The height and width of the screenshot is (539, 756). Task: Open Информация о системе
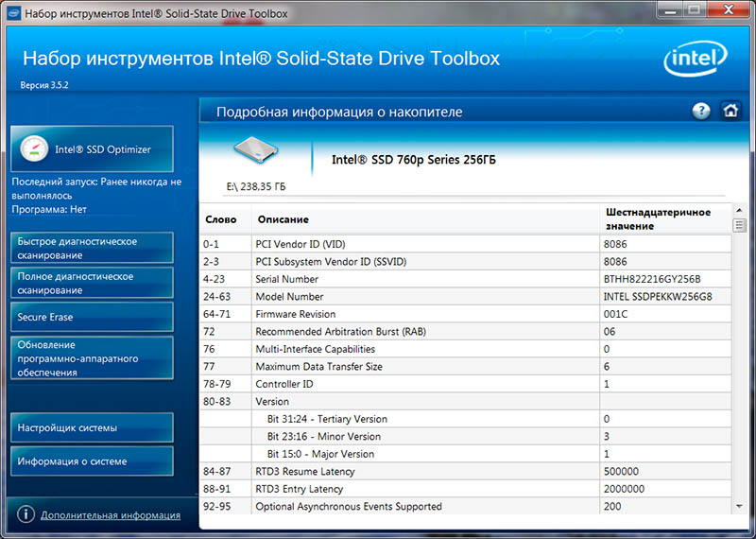pyautogui.click(x=92, y=461)
